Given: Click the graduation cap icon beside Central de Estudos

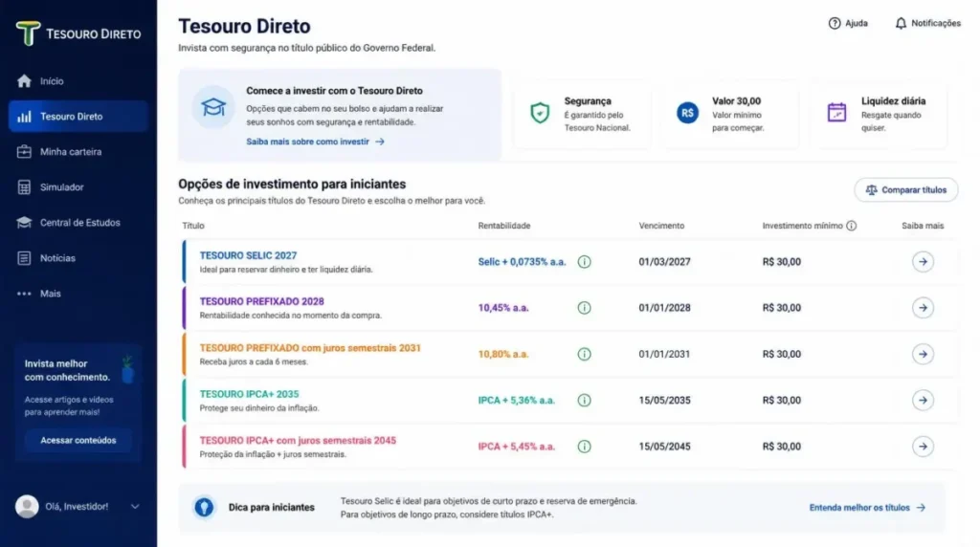Looking at the screenshot, I should point(24,222).
